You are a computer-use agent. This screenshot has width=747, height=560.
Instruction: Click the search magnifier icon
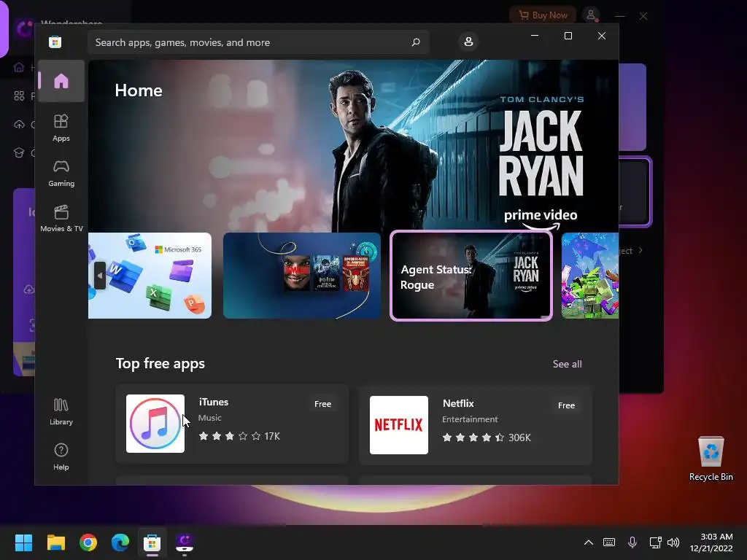[416, 42]
